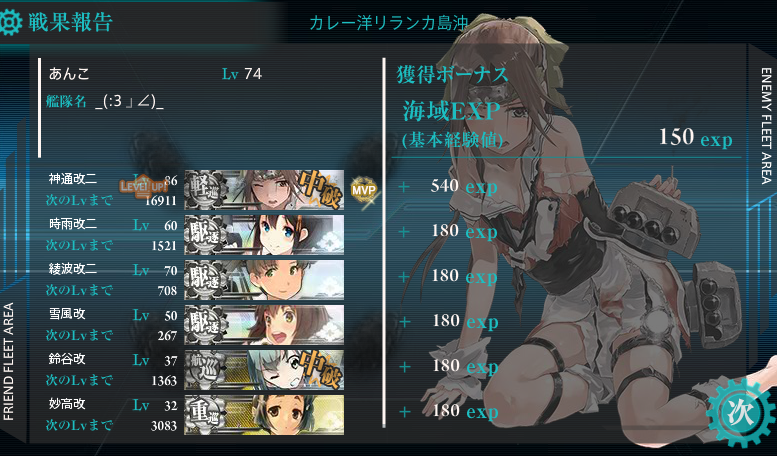Click 中破 damage mark on 鈴谷 banner
Viewport: 777px width, 456px height.
pyautogui.click(x=320, y=369)
